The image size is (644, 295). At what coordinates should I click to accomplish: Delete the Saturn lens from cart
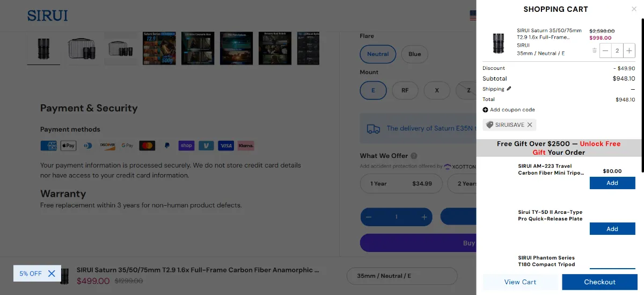(594, 51)
